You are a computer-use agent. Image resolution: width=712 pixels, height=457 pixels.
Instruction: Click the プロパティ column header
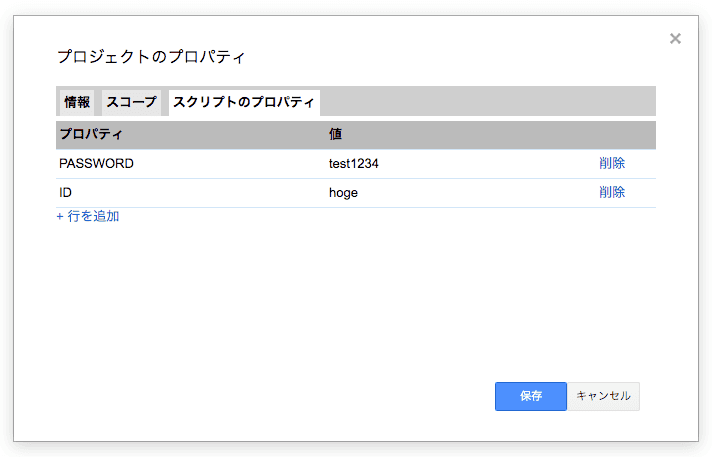[x=90, y=134]
